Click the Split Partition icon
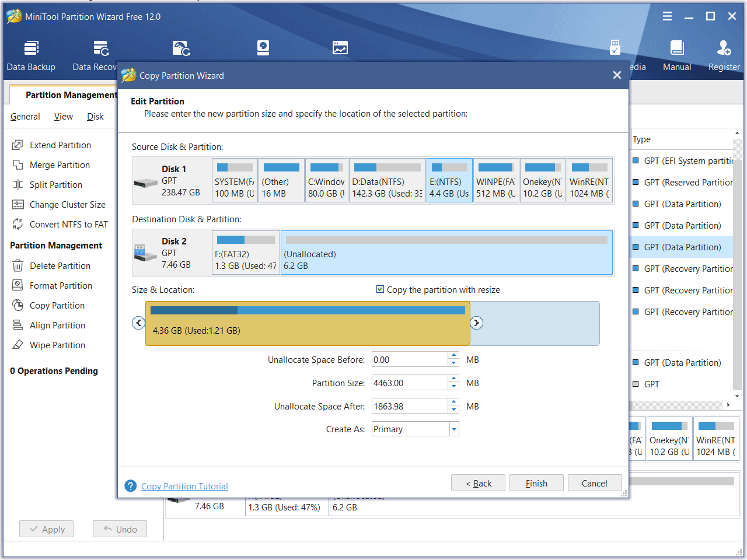Screen dimensions: 747x560 [x=18, y=184]
